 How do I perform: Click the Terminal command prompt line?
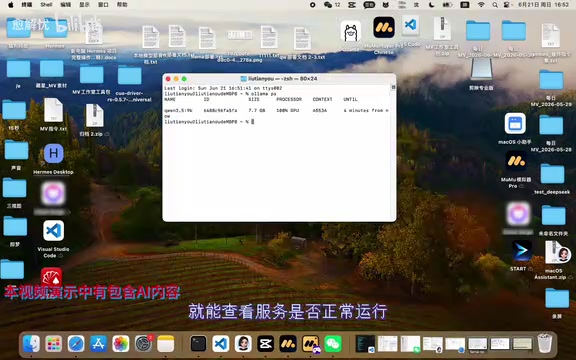tap(209, 122)
